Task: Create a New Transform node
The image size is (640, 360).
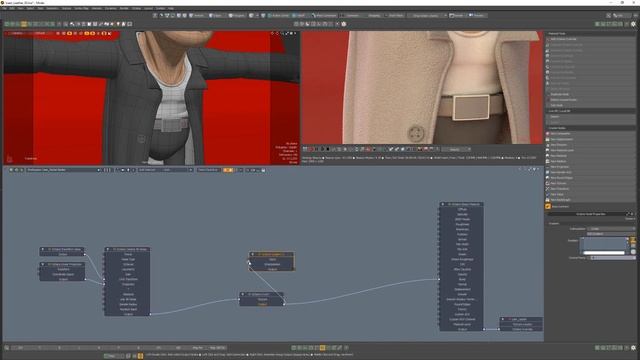Action: click(x=591, y=189)
